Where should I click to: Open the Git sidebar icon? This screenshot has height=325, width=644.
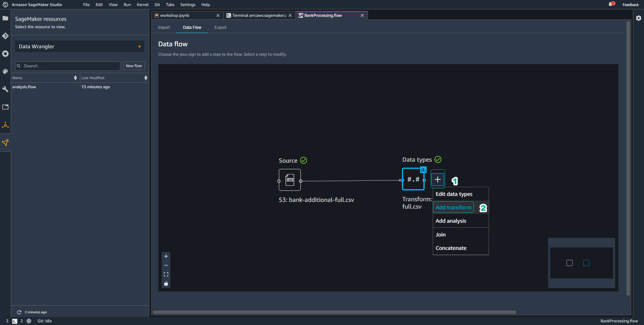pyautogui.click(x=5, y=36)
